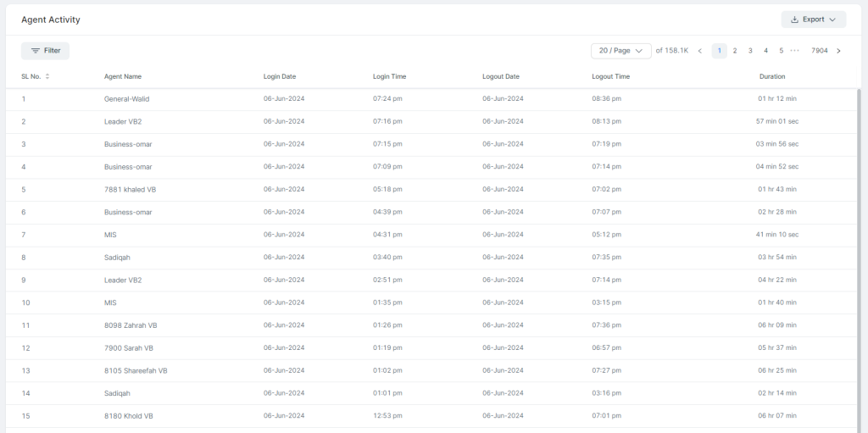The height and width of the screenshot is (433, 868).
Task: Click the Export download icon
Action: (x=794, y=19)
